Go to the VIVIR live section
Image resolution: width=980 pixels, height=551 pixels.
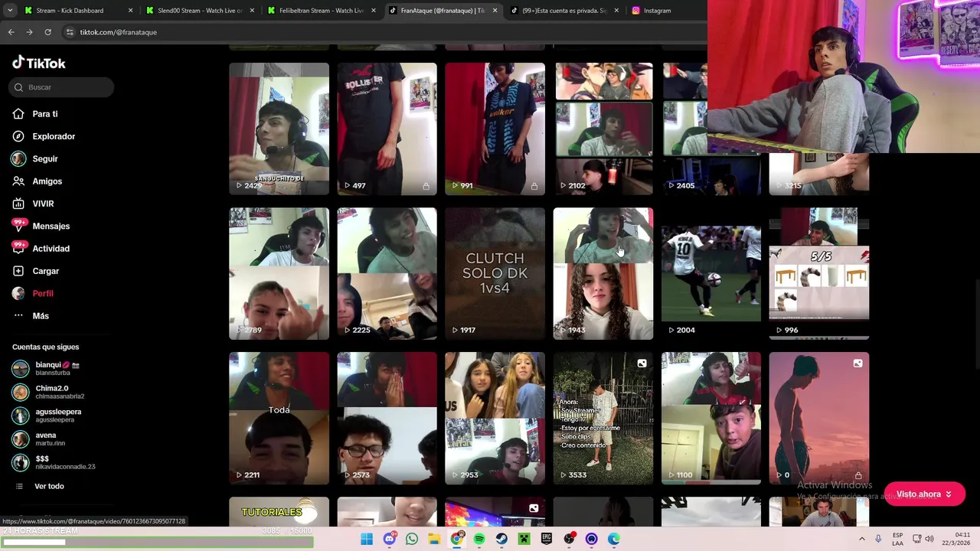point(43,204)
